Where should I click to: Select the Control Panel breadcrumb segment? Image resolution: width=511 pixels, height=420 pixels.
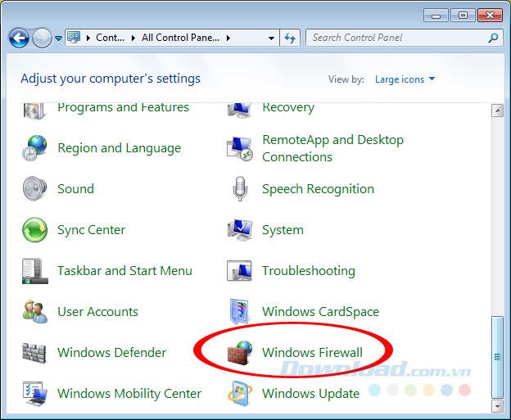110,38
